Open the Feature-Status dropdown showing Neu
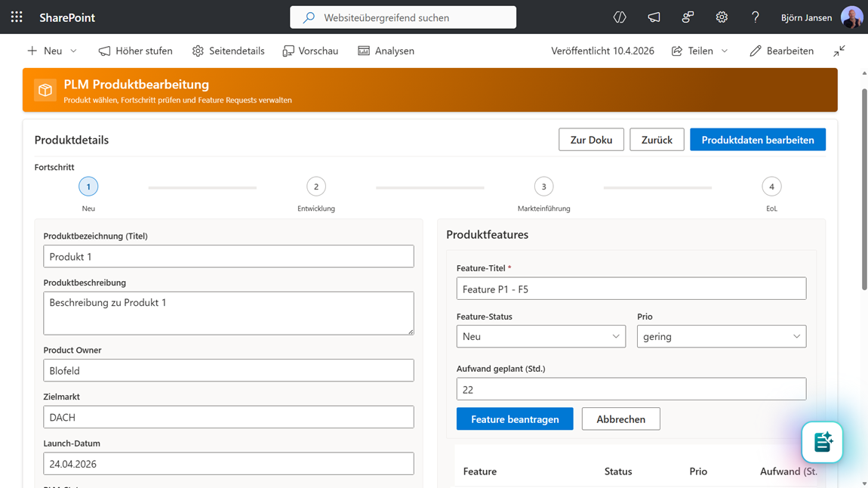This screenshot has width=868, height=488. 540,336
